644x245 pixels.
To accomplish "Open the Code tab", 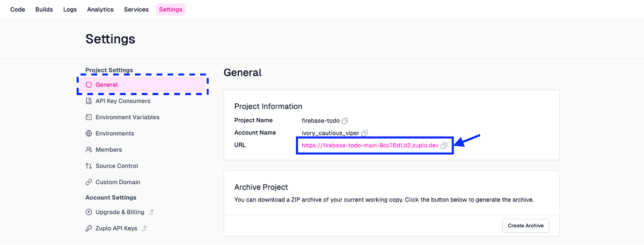I will point(18,10).
